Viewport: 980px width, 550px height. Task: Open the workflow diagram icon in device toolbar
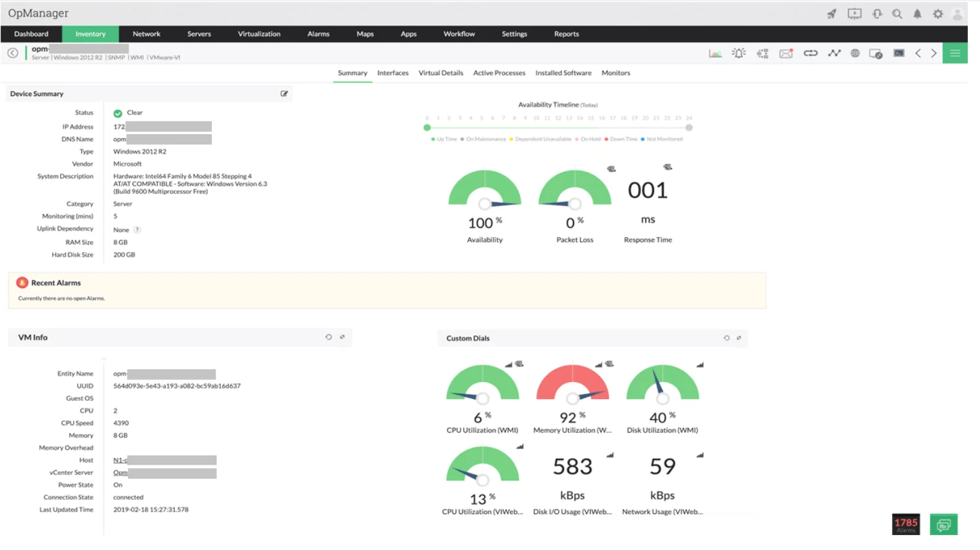click(763, 54)
